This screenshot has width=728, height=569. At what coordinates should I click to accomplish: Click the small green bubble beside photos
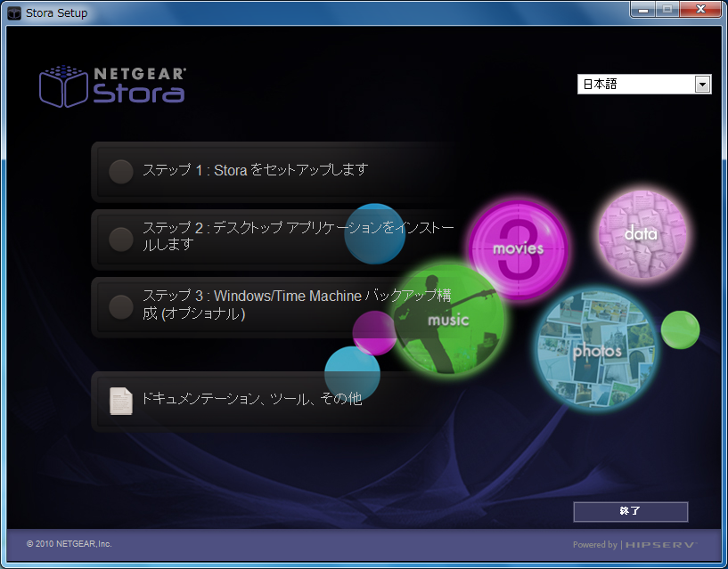pyautogui.click(x=680, y=329)
